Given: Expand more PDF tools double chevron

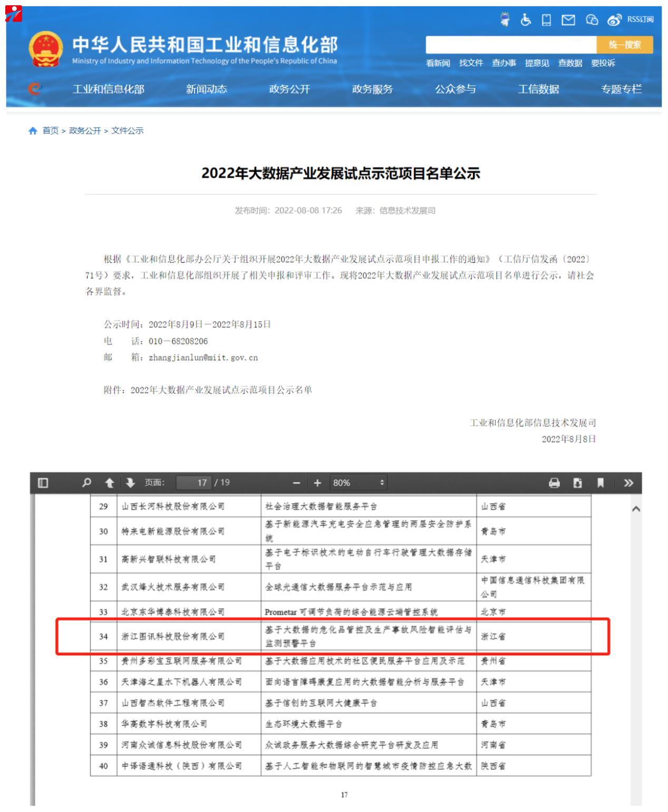Looking at the screenshot, I should click(x=628, y=483).
